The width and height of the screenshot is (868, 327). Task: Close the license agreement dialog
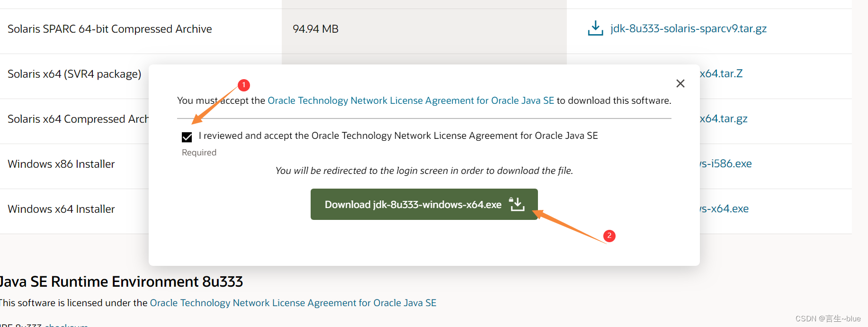(x=680, y=83)
